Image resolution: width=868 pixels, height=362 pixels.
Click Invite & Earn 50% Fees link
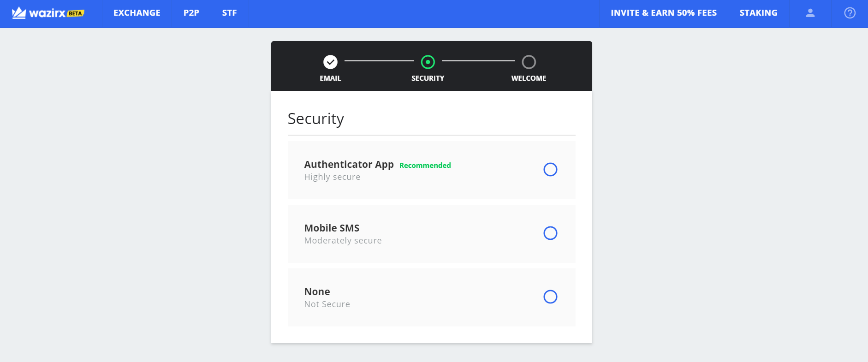point(664,13)
